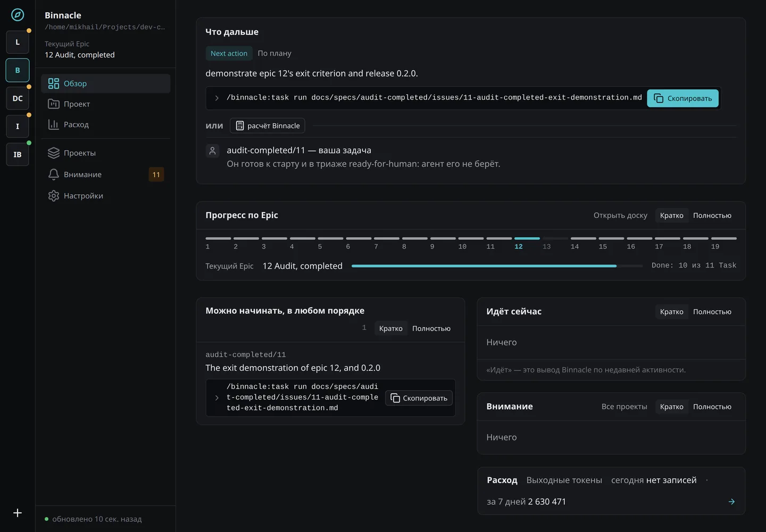The width and height of the screenshot is (766, 532).
Task: Click the Внимание count badge 11
Action: tap(156, 174)
